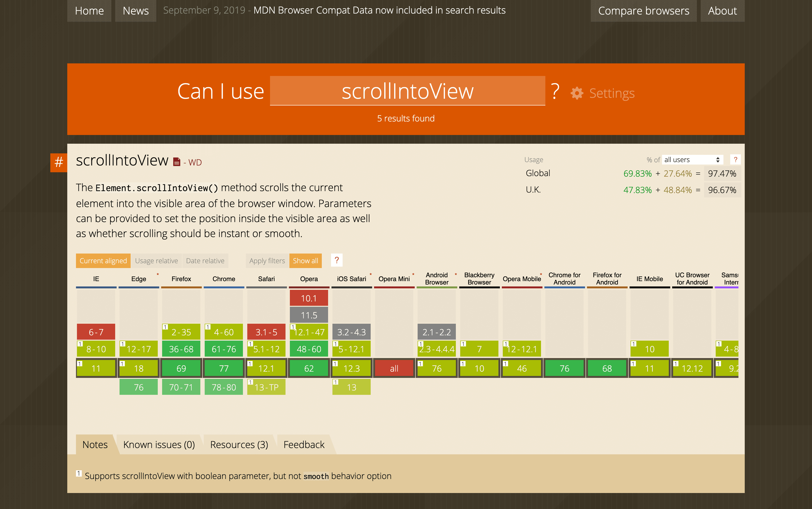Switch to Usage relative view
Screen dimensions: 812x509
(156, 261)
